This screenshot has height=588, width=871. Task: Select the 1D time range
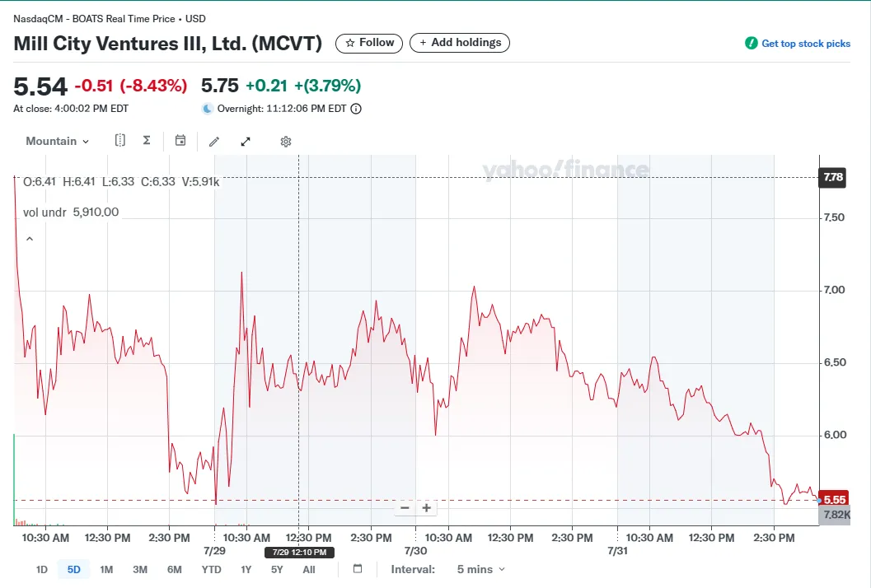(x=41, y=569)
